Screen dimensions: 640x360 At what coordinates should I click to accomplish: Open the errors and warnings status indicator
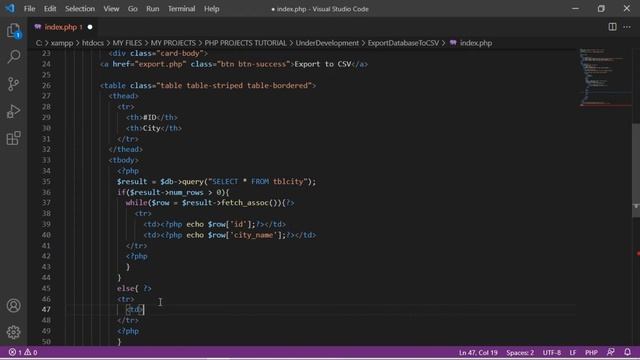(x=23, y=352)
